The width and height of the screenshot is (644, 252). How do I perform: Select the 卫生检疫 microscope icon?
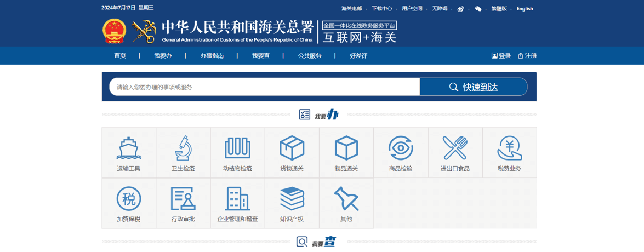(183, 148)
